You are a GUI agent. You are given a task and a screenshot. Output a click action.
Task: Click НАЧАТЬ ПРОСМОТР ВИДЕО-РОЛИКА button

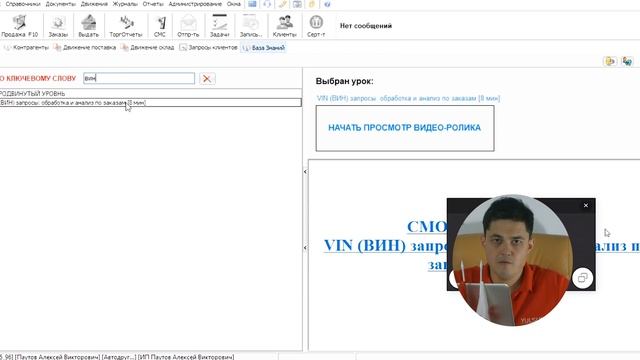[404, 128]
